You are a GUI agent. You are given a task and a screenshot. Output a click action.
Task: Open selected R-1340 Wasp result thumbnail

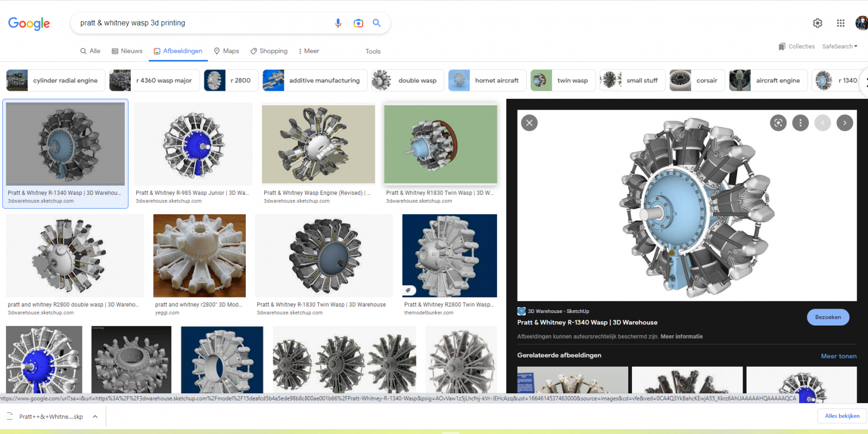(66, 144)
